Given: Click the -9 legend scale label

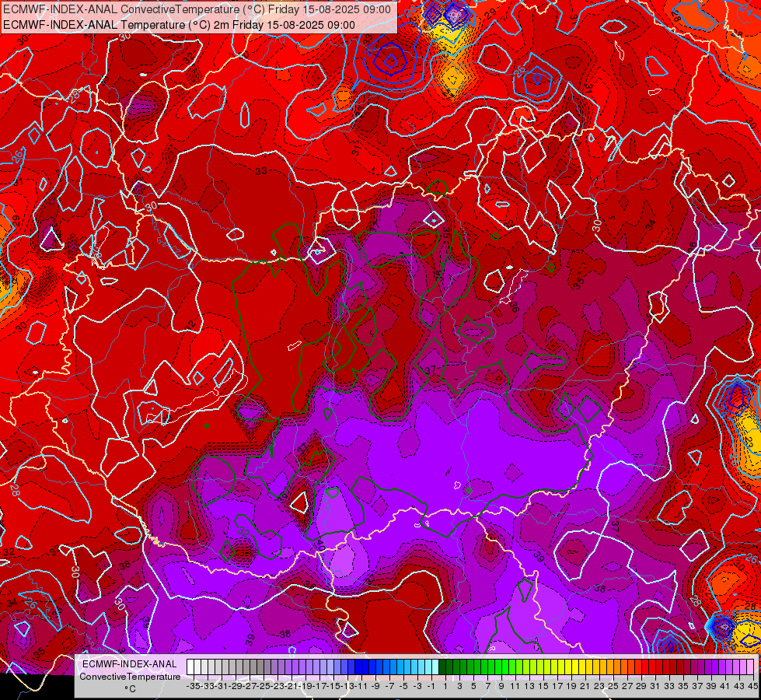Looking at the screenshot, I should coord(375,686).
